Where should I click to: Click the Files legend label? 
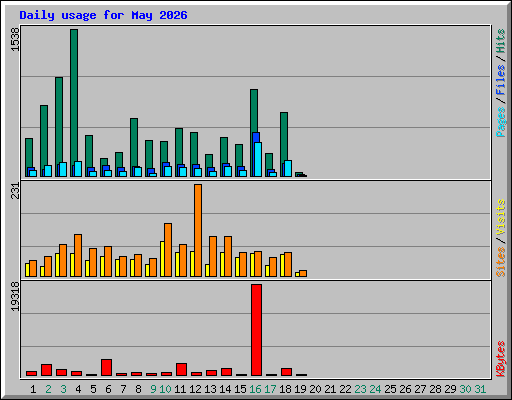coord(500,80)
